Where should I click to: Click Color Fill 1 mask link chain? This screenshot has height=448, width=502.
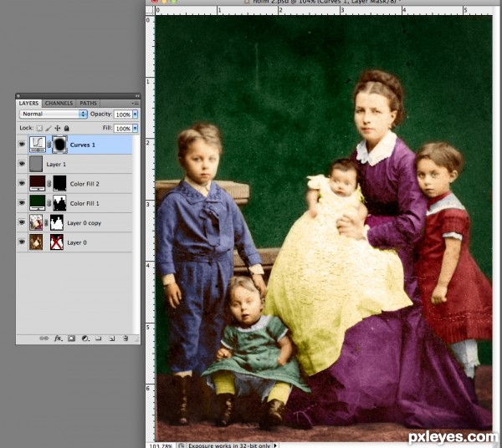(x=49, y=203)
